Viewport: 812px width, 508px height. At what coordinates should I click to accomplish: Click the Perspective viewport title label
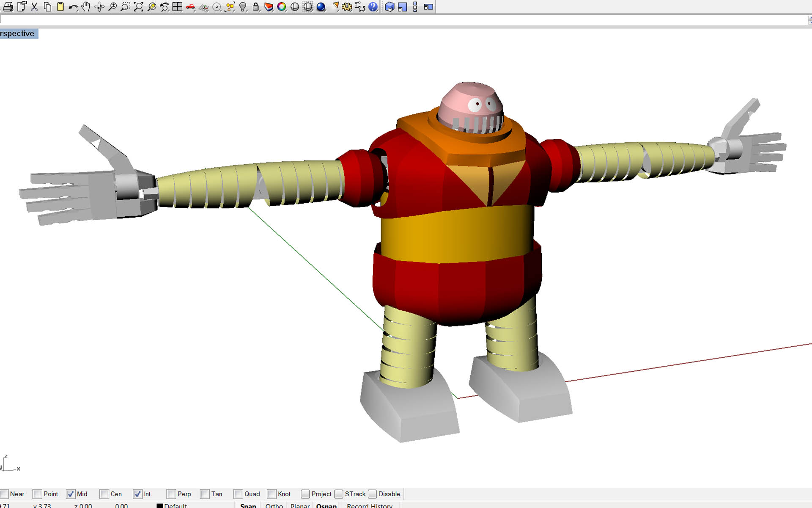[x=19, y=33]
